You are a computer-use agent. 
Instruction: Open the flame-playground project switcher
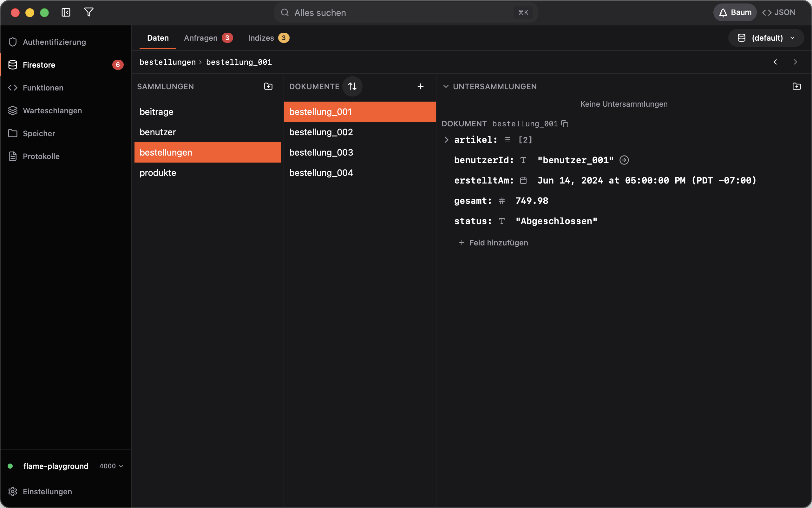point(56,466)
